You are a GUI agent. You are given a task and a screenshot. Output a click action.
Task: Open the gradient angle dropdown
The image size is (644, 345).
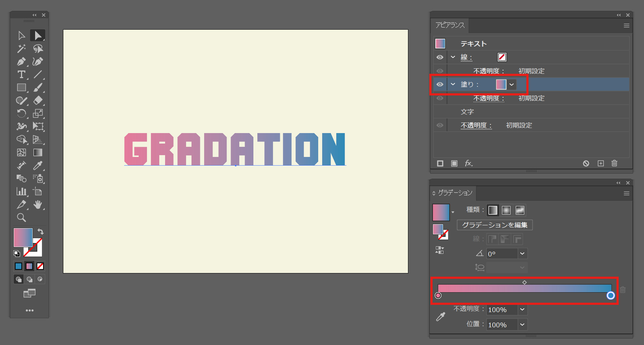pos(522,254)
